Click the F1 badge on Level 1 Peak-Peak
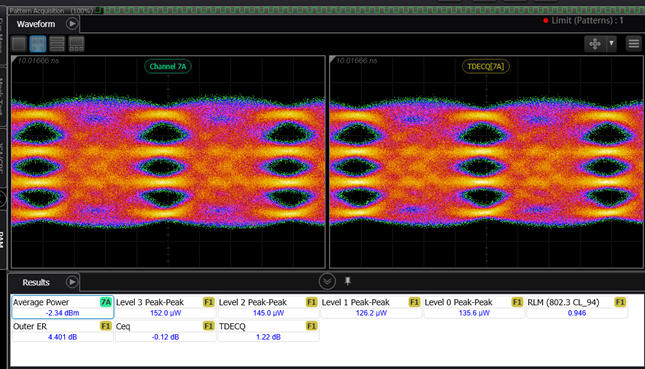 [414, 302]
